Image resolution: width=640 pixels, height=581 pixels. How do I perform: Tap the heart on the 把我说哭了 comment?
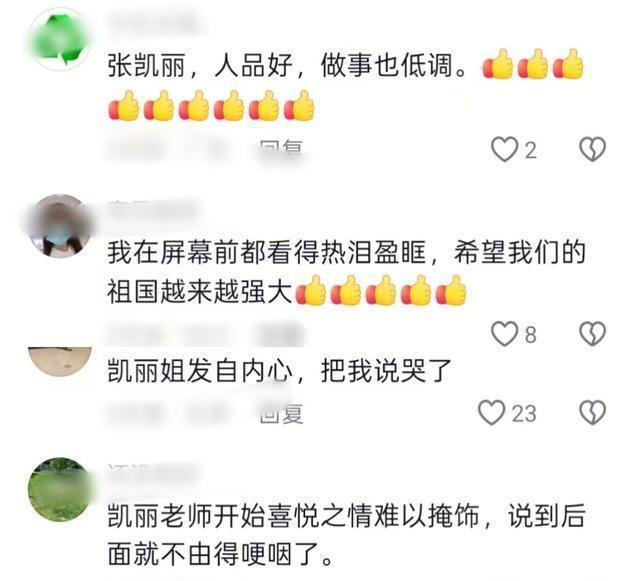tap(491, 412)
